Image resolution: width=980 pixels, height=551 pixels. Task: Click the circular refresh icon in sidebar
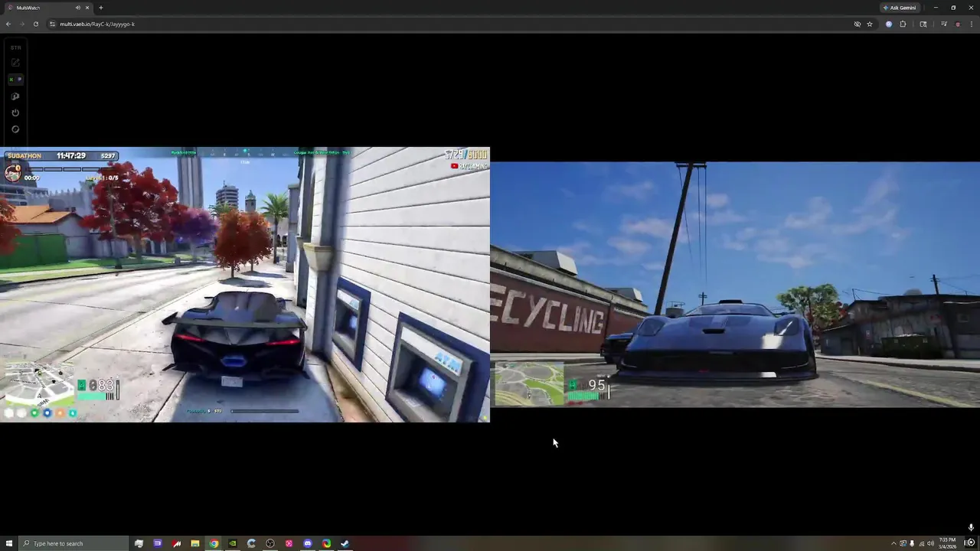[x=15, y=129]
